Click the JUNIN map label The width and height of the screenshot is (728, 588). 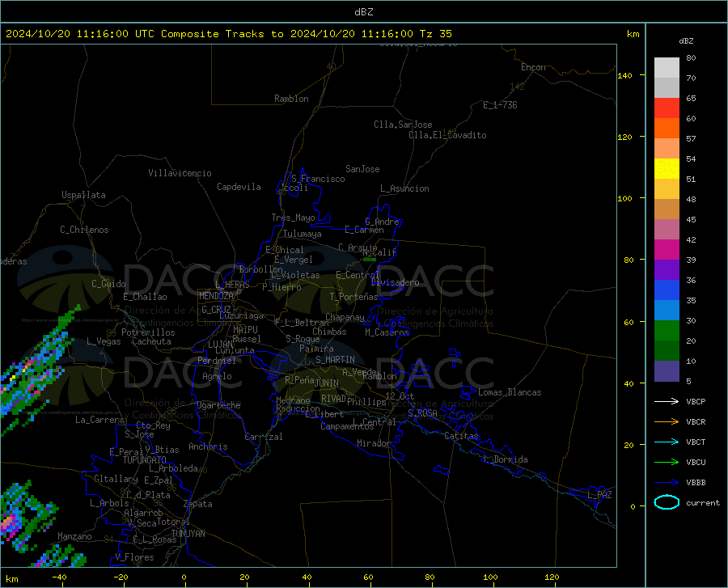[327, 383]
